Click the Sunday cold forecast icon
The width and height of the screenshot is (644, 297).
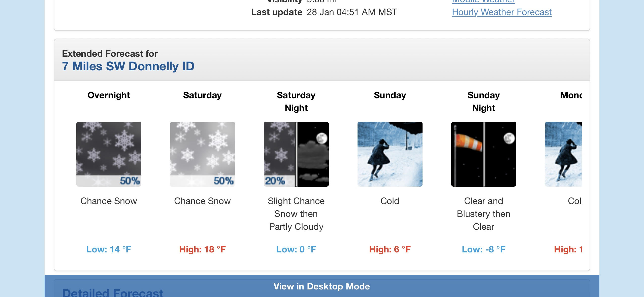pyautogui.click(x=390, y=154)
